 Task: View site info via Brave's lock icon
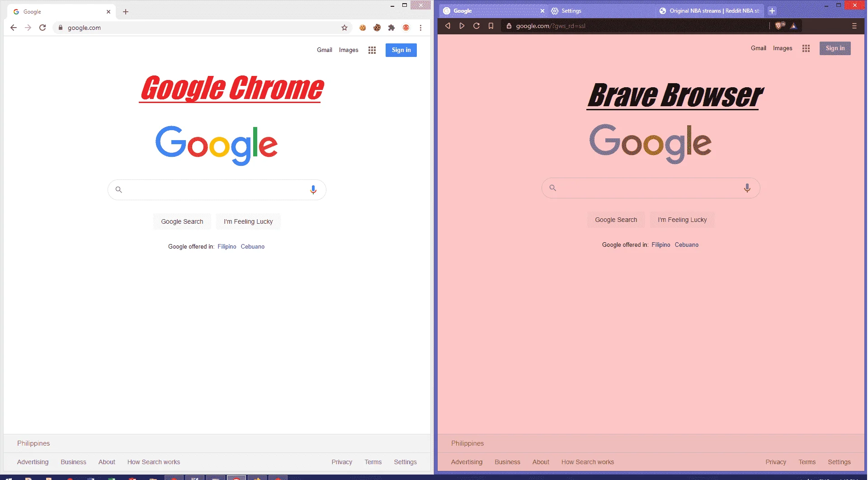coord(509,26)
